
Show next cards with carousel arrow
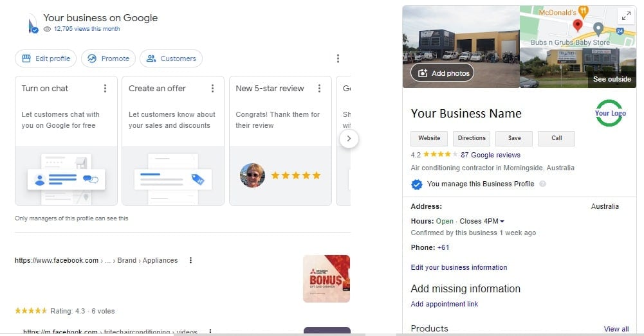click(x=349, y=139)
